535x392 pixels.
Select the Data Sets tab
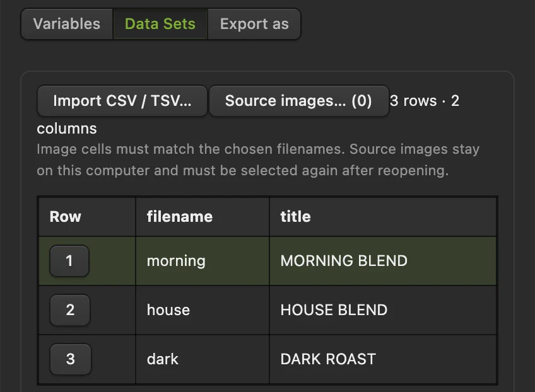click(160, 24)
